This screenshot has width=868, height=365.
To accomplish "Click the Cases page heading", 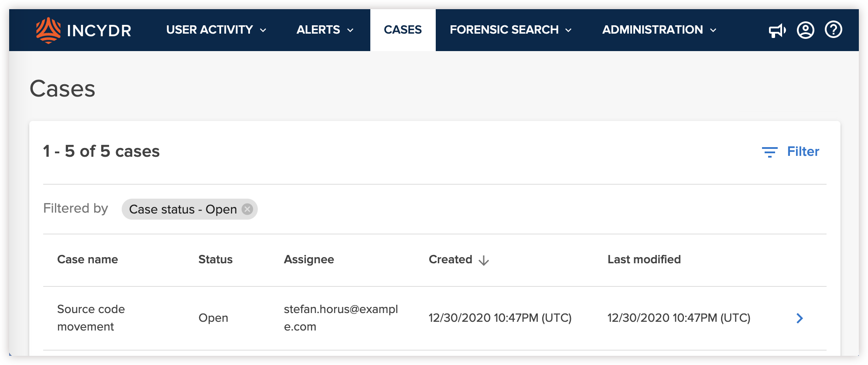I will coord(63,88).
